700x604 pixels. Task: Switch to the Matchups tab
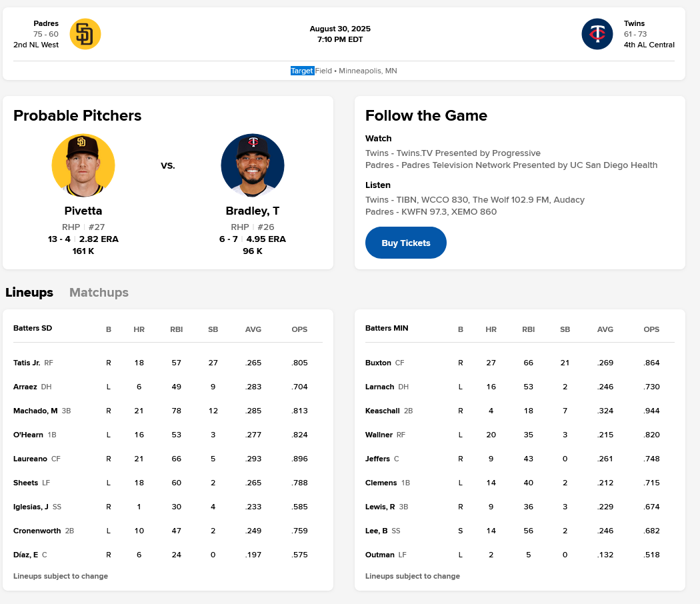99,293
